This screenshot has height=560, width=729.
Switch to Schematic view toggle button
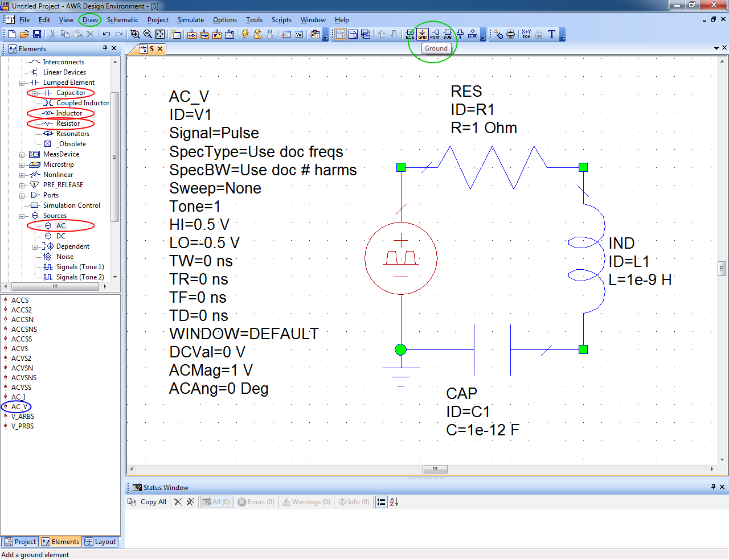pos(341,34)
